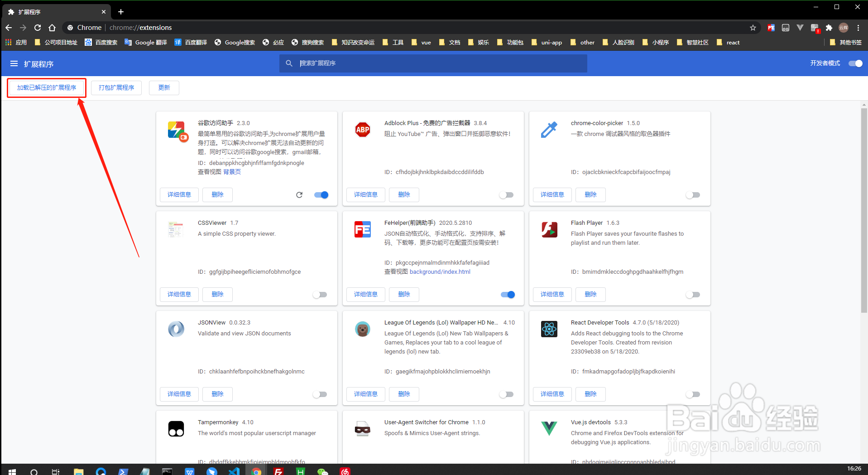Open the uni-app bookmark folder
The image size is (868, 475).
(x=547, y=43)
